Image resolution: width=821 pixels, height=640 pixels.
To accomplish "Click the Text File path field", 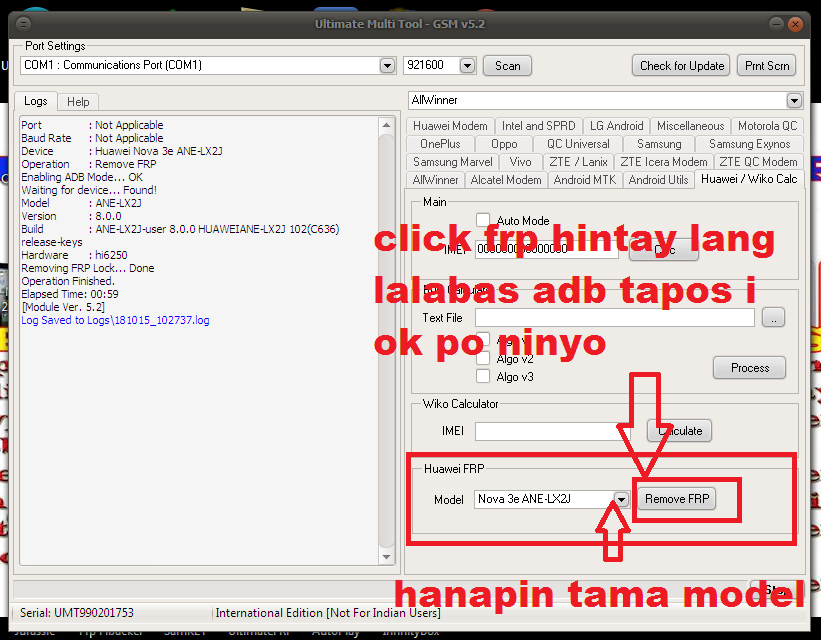I will click(615, 317).
